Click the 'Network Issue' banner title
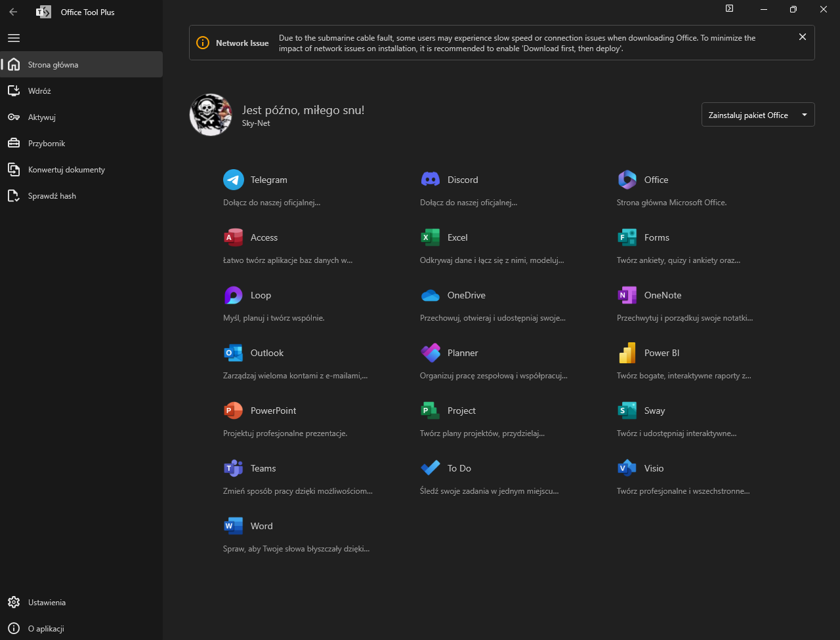 coord(242,43)
